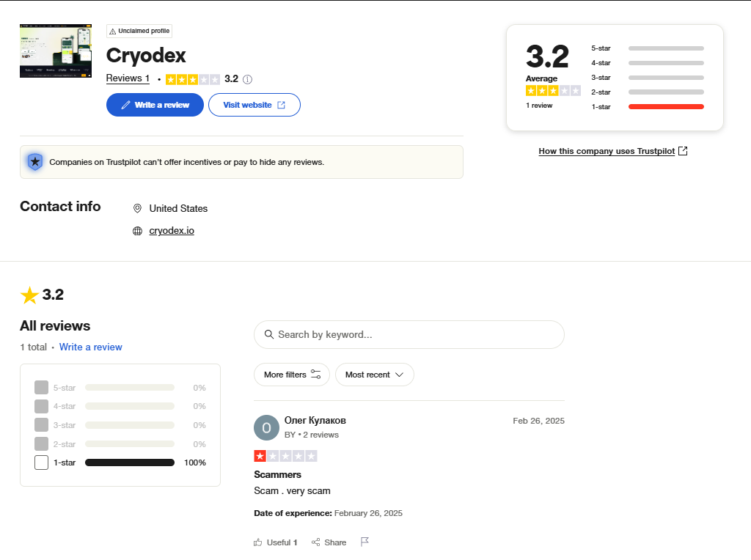Click the Write a review button

click(155, 105)
